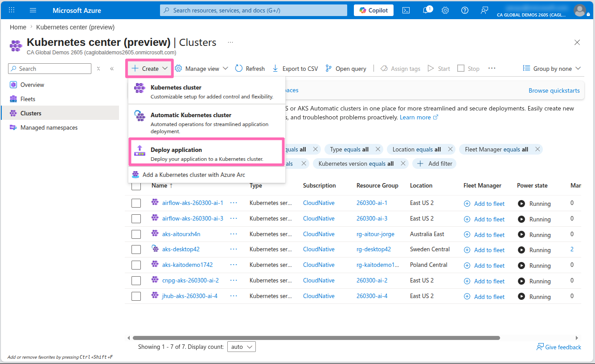Viewport: 595px width, 364px height.
Task: Click the global search resources box
Action: [x=254, y=10]
